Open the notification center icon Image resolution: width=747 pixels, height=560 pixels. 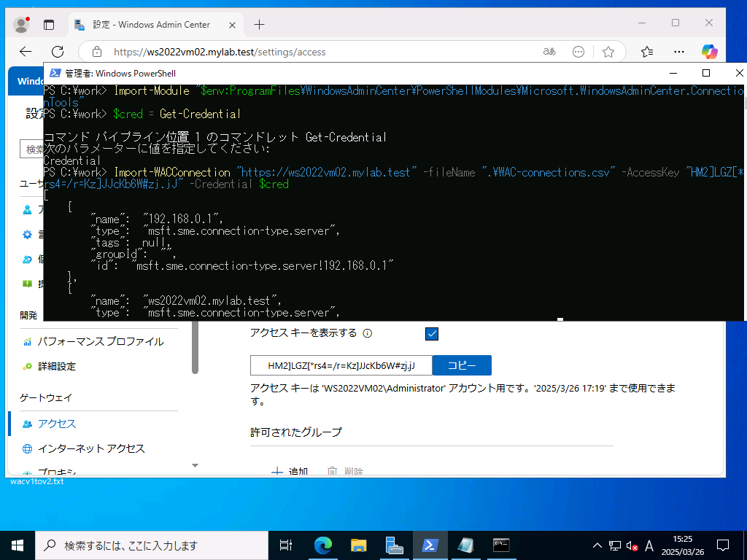723,545
